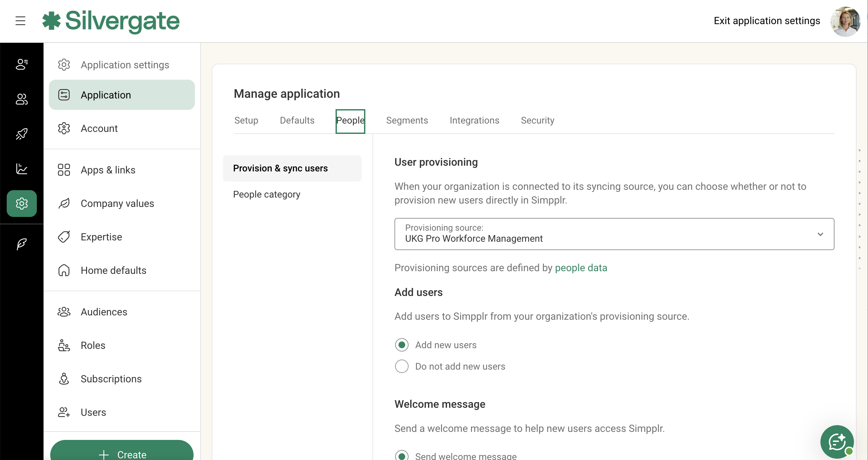The width and height of the screenshot is (868, 460).
Task: Click the Users add-person icon
Action: pyautogui.click(x=64, y=412)
